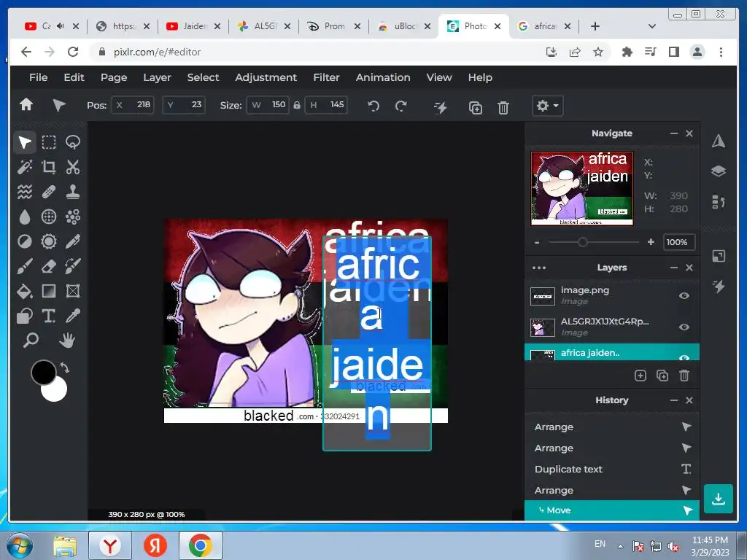This screenshot has width=747, height=560.
Task: Select the Hand pan tool
Action: tap(67, 341)
